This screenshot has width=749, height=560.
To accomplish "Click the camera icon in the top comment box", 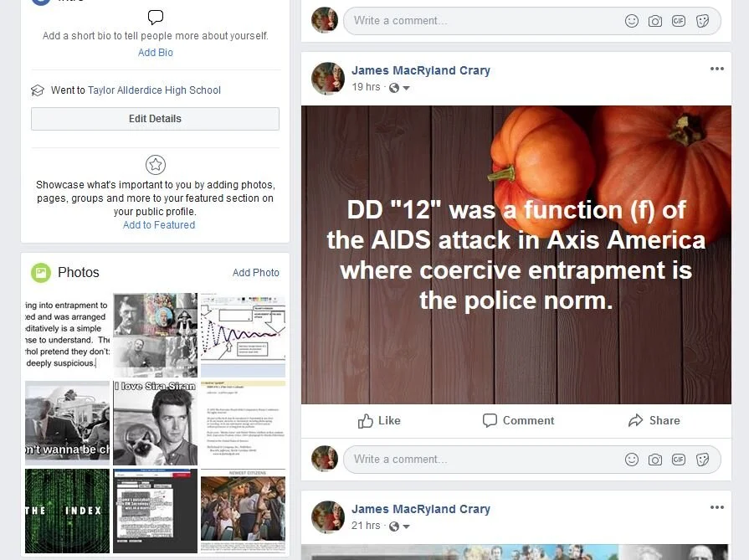I will click(655, 21).
